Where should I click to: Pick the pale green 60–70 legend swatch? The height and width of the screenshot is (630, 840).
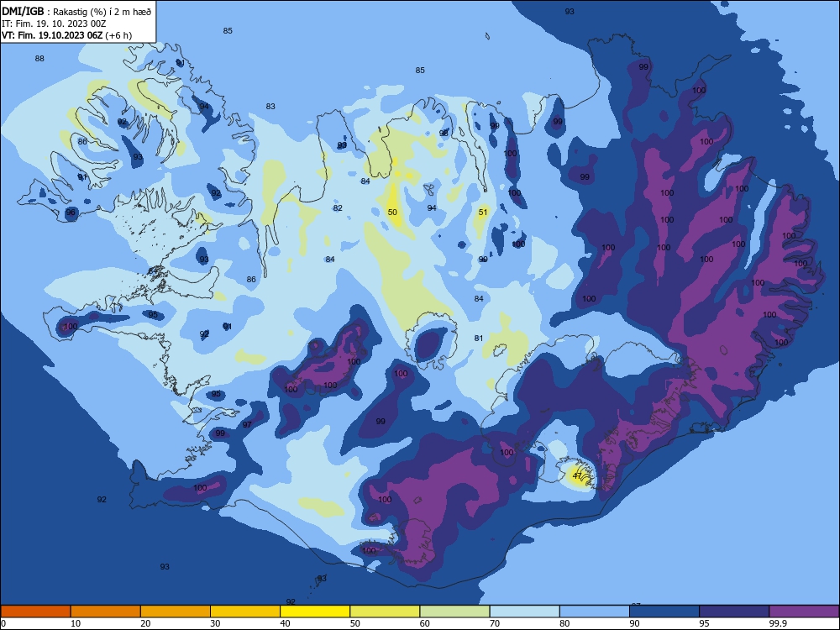coord(454,612)
